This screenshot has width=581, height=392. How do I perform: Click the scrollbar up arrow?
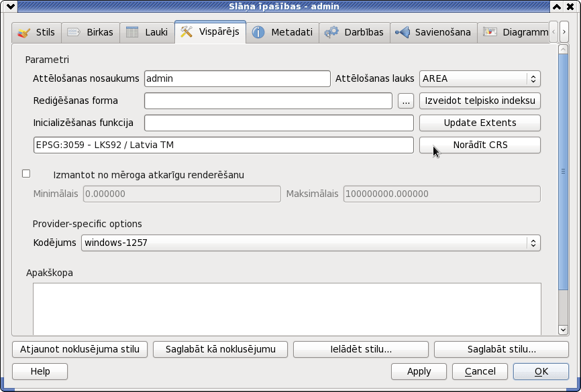pos(563,49)
